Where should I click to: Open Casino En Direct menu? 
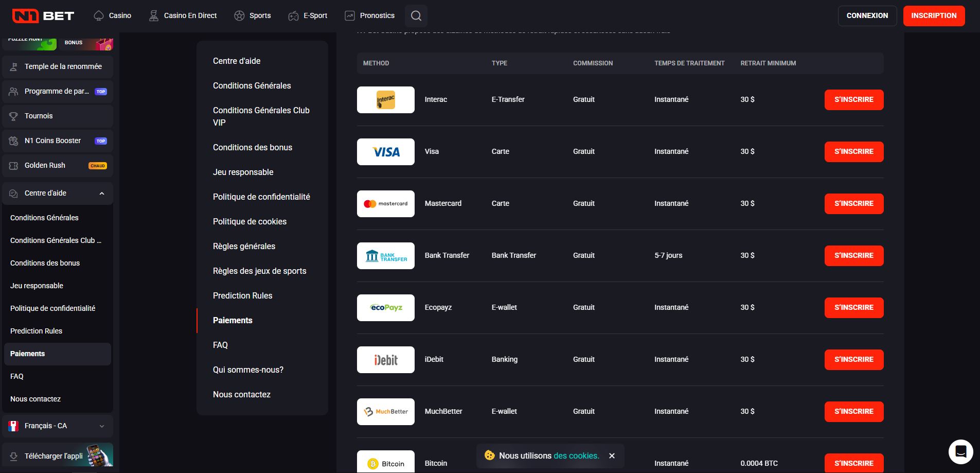click(x=183, y=16)
